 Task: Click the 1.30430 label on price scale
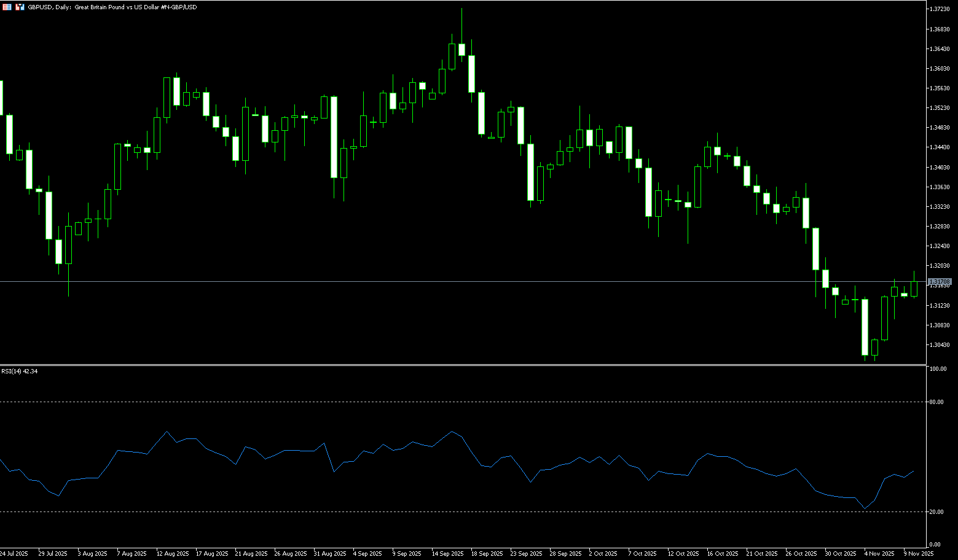coord(940,345)
